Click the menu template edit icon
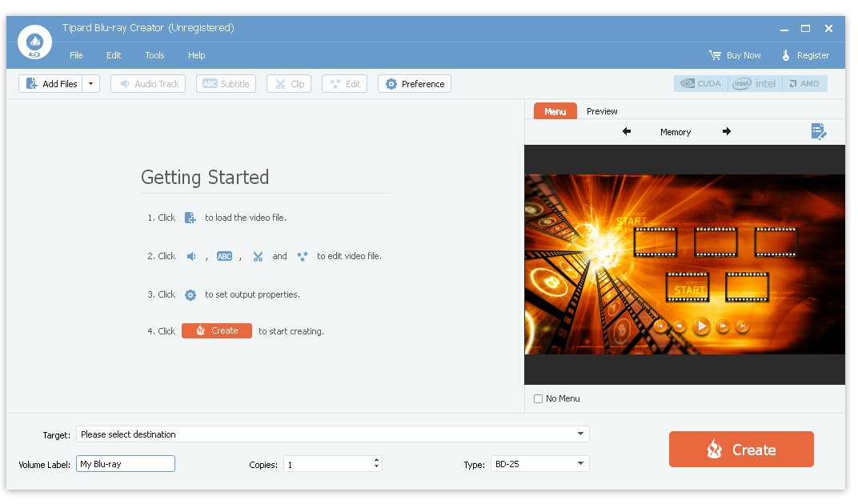 tap(818, 131)
